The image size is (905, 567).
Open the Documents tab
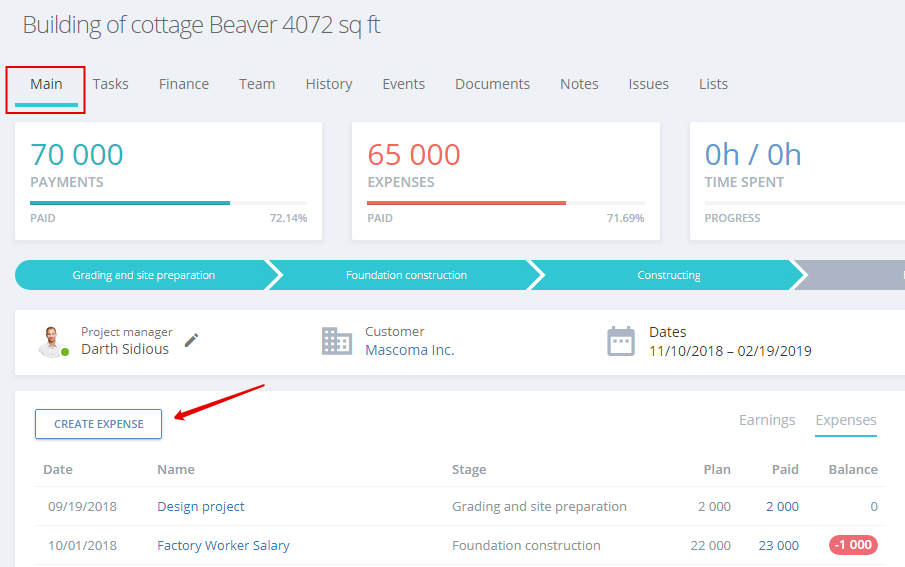(492, 84)
